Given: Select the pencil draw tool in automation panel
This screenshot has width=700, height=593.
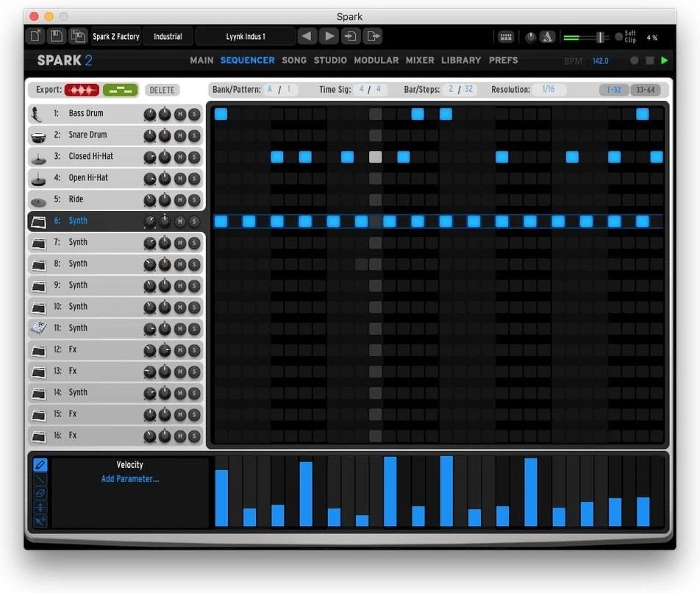Looking at the screenshot, I should (x=40, y=465).
